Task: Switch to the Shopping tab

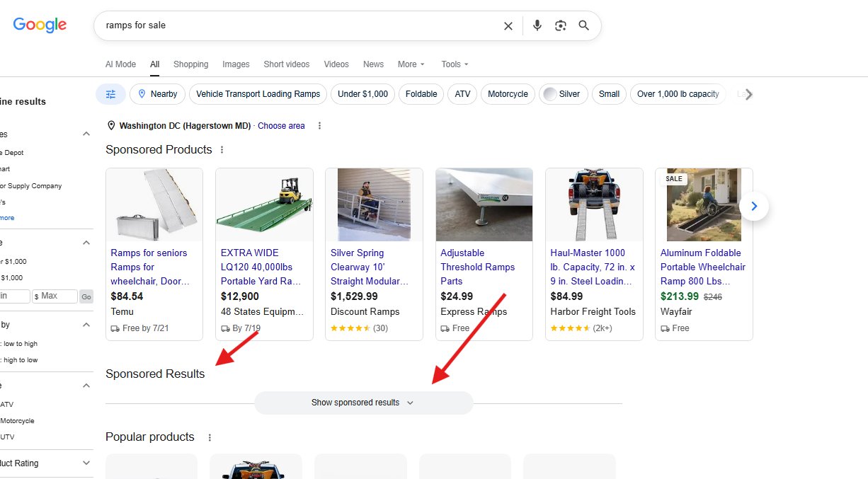Action: pos(190,64)
